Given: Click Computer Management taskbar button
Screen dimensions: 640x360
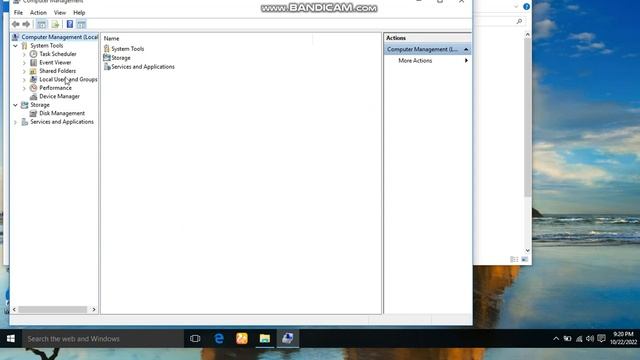Looking at the screenshot, I should (288, 339).
